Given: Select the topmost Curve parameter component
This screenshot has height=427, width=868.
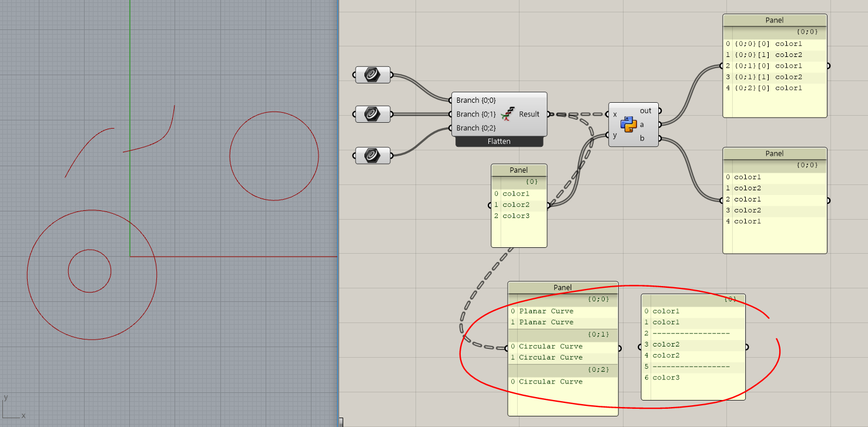Looking at the screenshot, I should coord(372,75).
